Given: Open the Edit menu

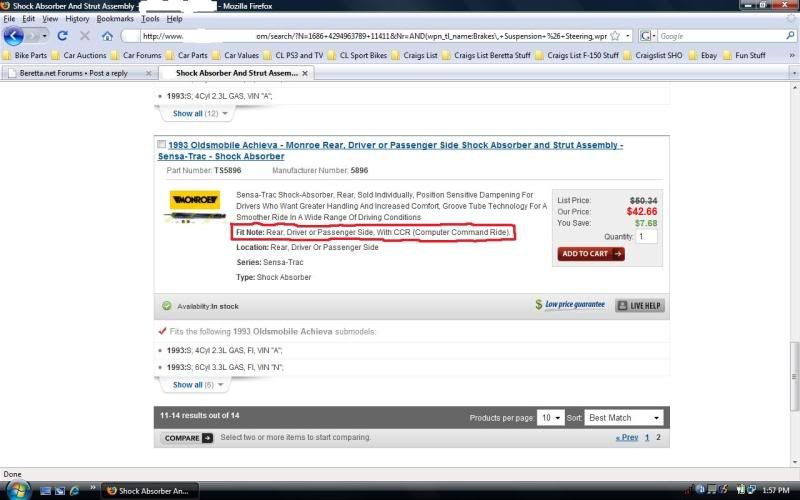Looking at the screenshot, I should [x=29, y=19].
